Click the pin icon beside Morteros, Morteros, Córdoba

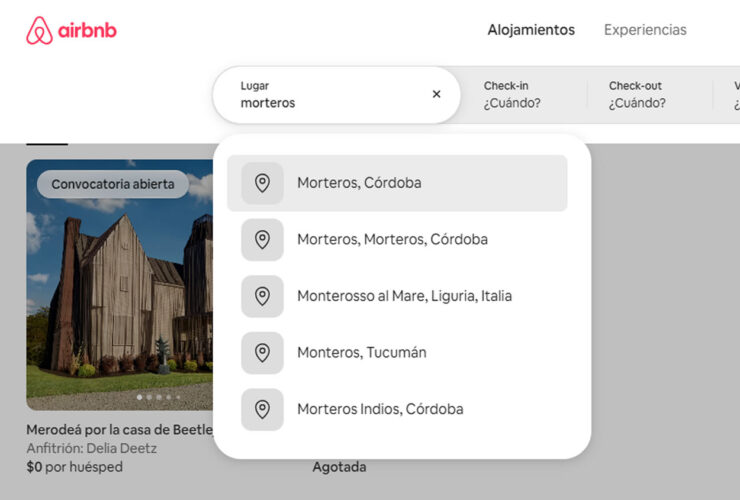pyautogui.click(x=262, y=240)
